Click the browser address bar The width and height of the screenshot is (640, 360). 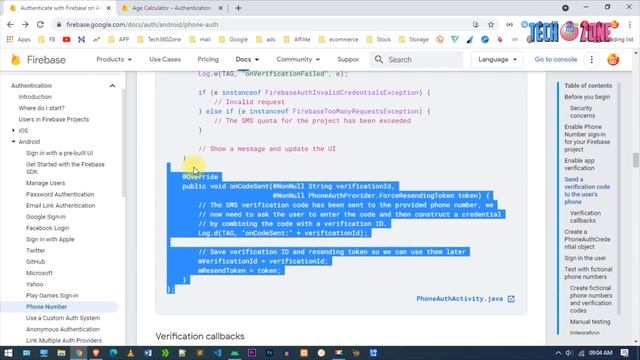click(x=261, y=24)
